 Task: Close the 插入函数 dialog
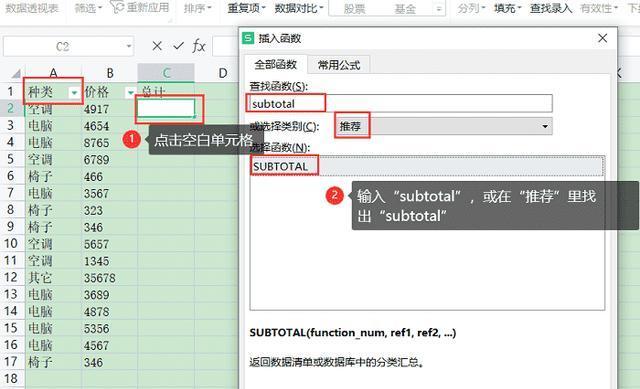[602, 38]
